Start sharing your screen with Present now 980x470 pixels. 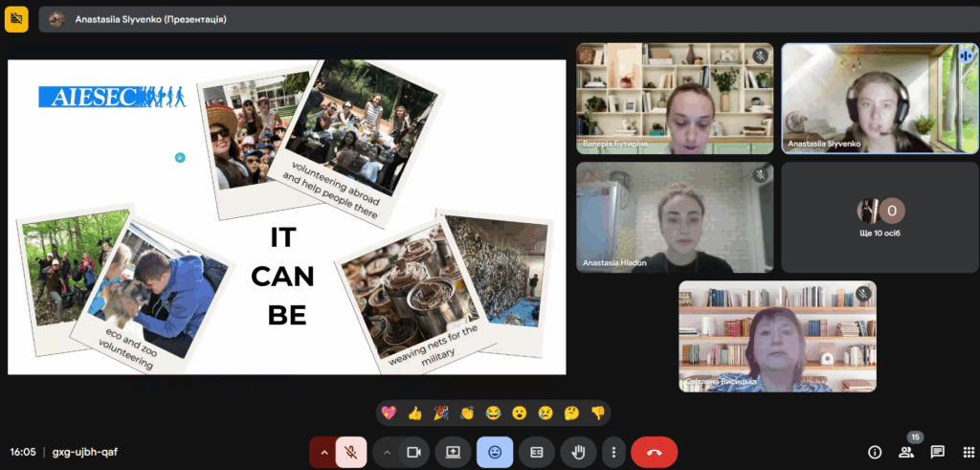pos(453,452)
